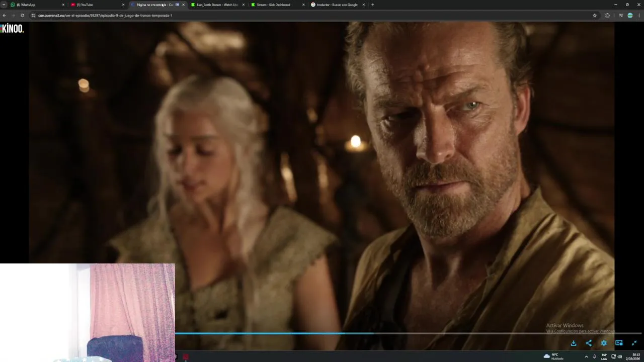This screenshot has width=644, height=362.
Task: Exit fullscreen with the shrink-arrows icon
Action: click(634, 343)
